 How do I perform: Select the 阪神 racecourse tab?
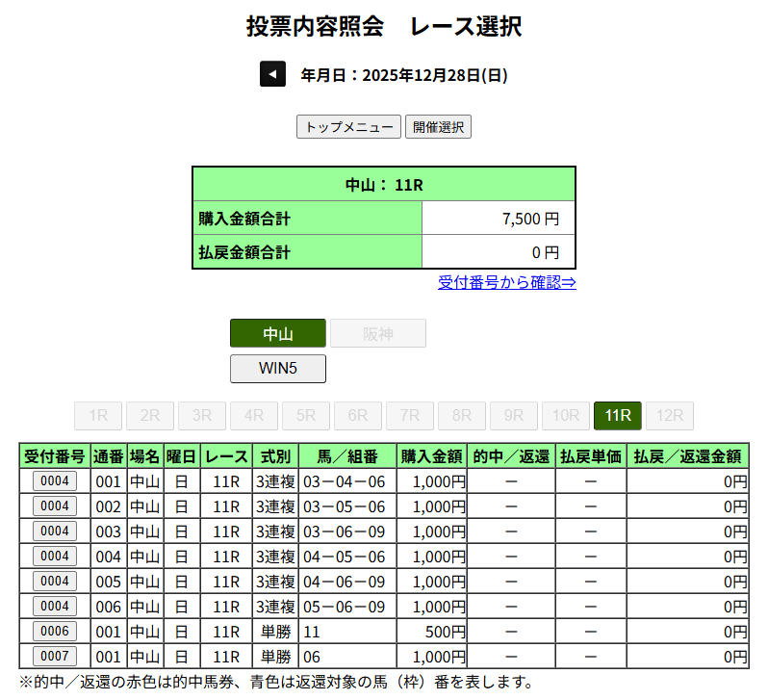(378, 333)
